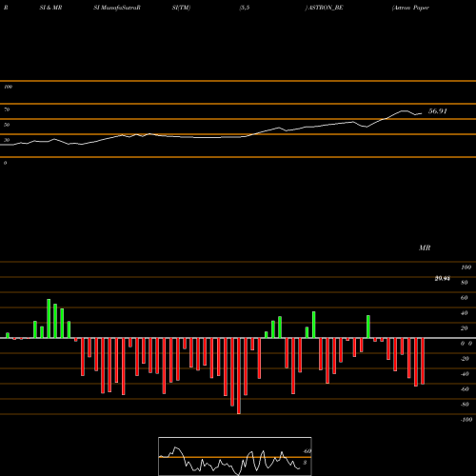476x476 pixels.
Task: Click the overlapping MR value near 80
Action: 443,279
